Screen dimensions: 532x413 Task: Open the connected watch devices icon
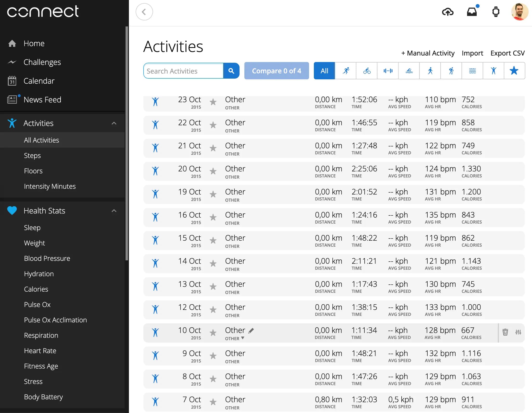(496, 12)
